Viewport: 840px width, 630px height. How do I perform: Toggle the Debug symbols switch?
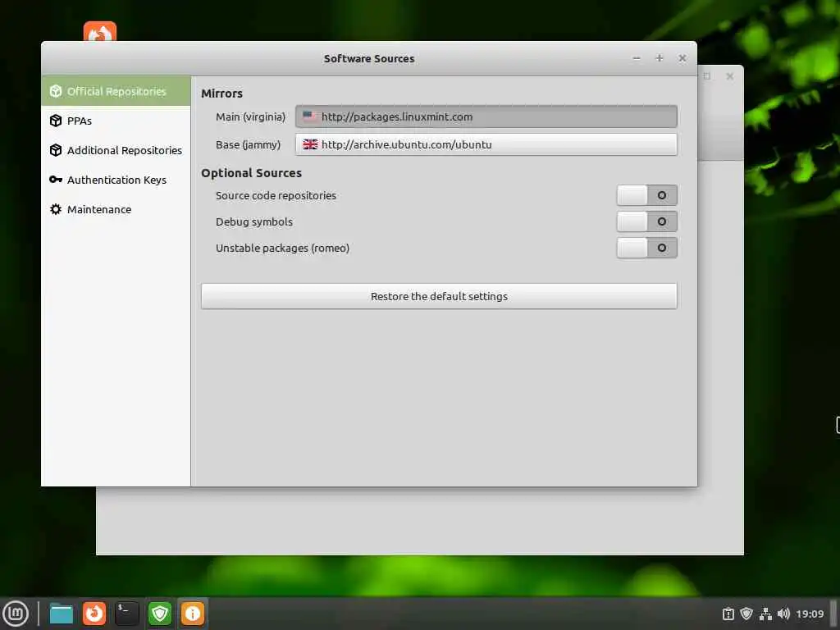pos(646,221)
